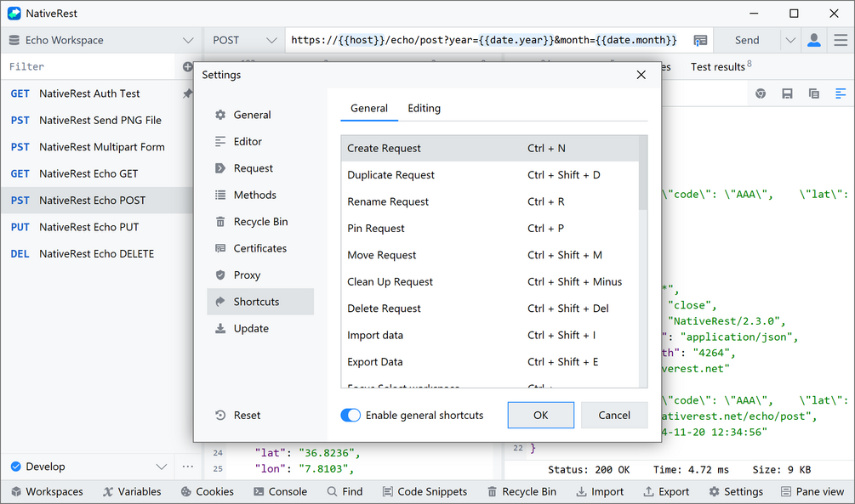The width and height of the screenshot is (855, 504).
Task: Open the hamburger main menu
Action: pyautogui.click(x=841, y=40)
